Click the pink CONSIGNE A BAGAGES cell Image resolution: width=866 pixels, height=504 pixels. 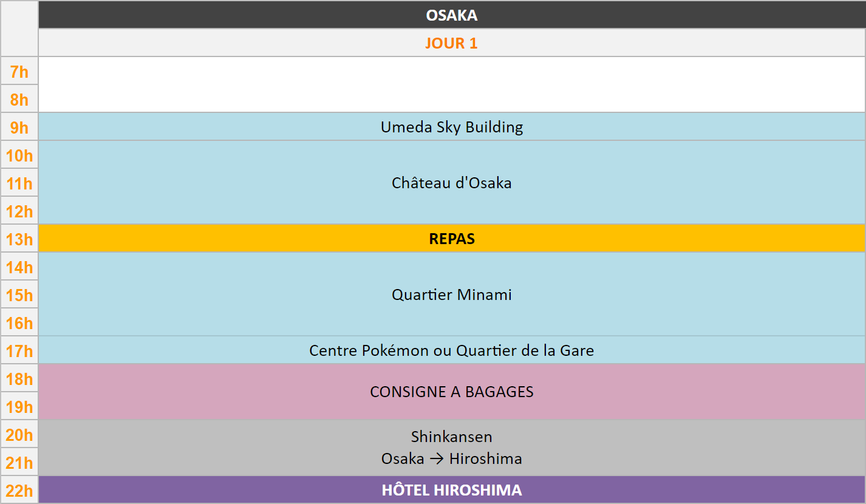(451, 392)
